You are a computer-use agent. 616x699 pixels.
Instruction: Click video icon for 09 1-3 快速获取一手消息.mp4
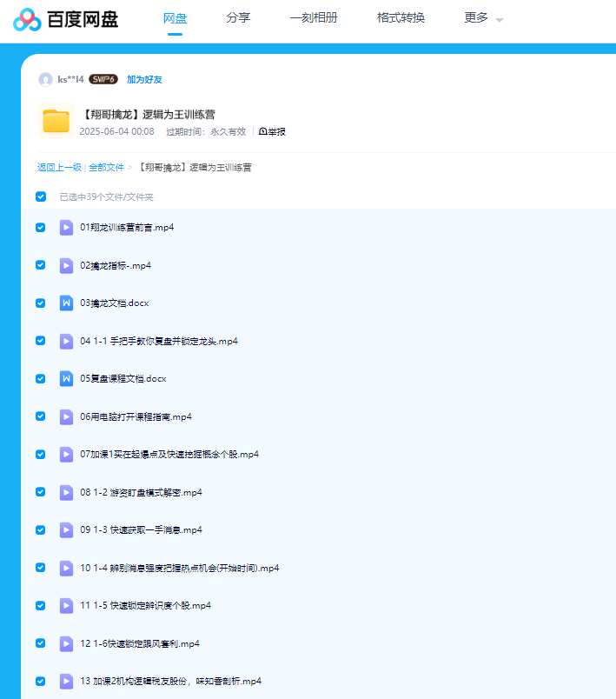tap(66, 529)
